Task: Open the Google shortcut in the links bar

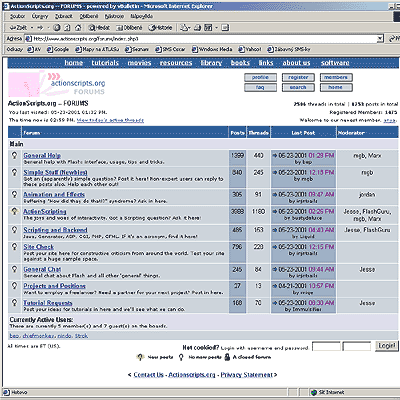Action: [58, 49]
